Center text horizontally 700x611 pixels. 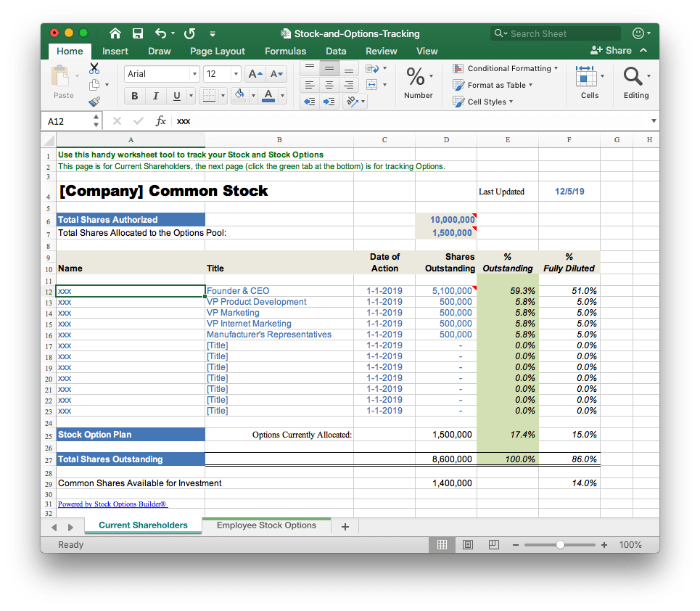(329, 85)
